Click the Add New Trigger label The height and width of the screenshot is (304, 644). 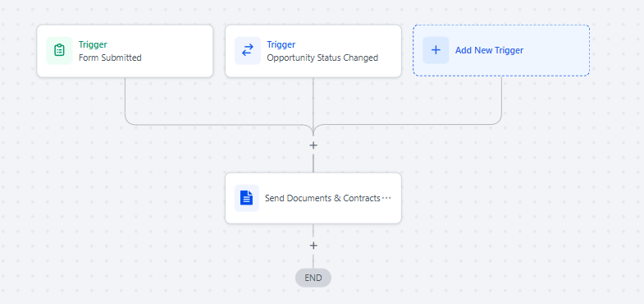pyautogui.click(x=489, y=50)
